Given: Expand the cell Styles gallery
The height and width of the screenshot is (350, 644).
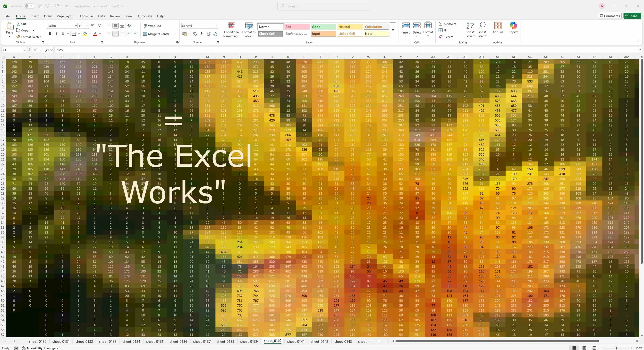Looking at the screenshot, I should (393, 30).
